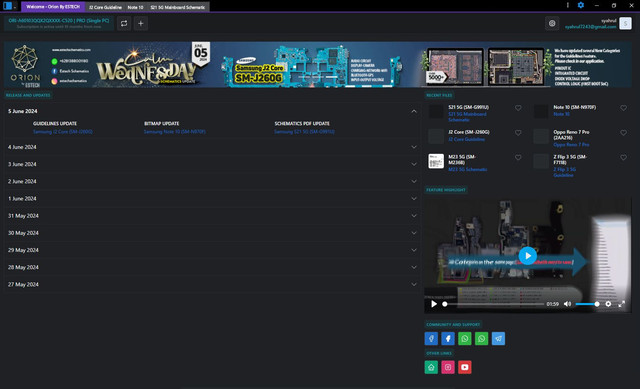
Task: Adjust the video volume slider
Action: (x=587, y=304)
